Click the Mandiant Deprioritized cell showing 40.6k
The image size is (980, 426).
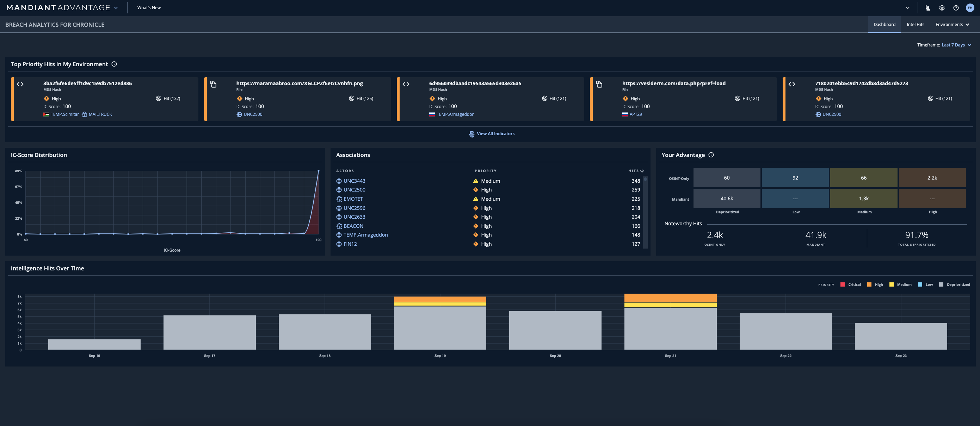(727, 198)
